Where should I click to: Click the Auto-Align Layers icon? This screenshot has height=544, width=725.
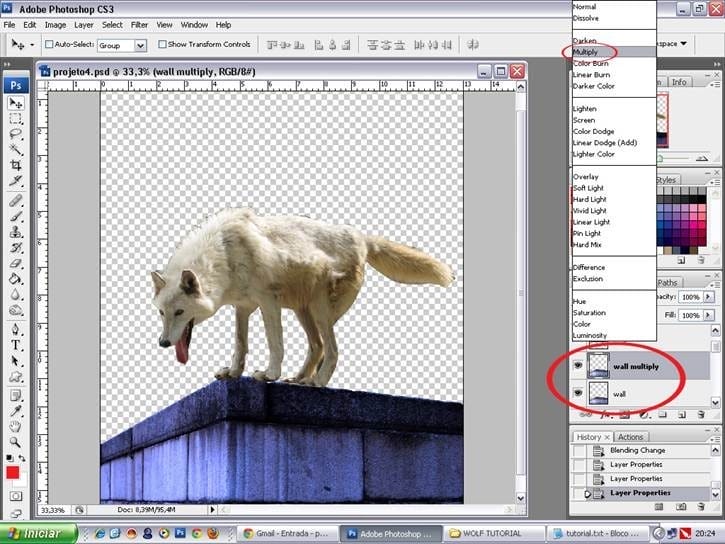coord(472,45)
